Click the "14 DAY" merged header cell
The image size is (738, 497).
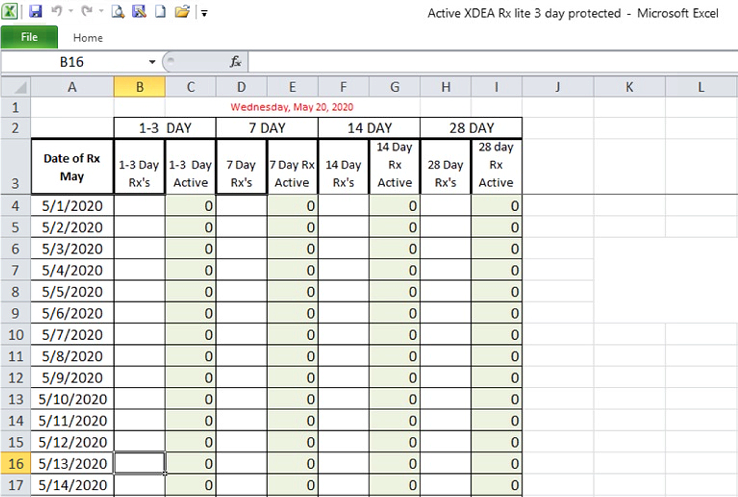(x=369, y=128)
